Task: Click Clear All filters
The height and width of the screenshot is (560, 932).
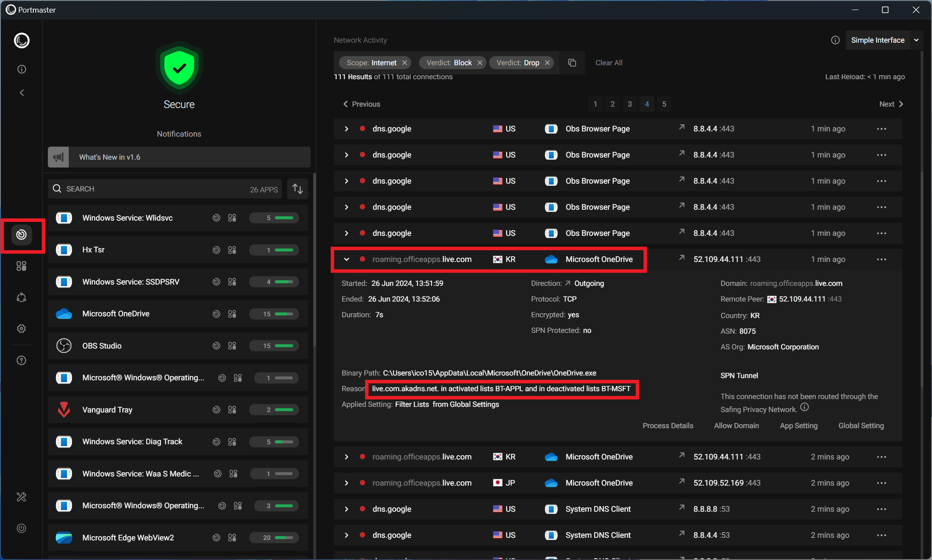Action: click(609, 63)
